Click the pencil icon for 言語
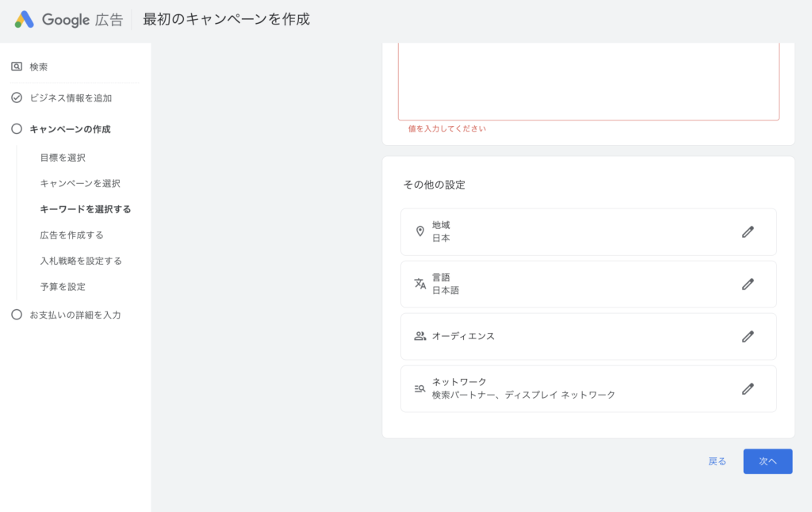This screenshot has width=812, height=512. coord(747,284)
